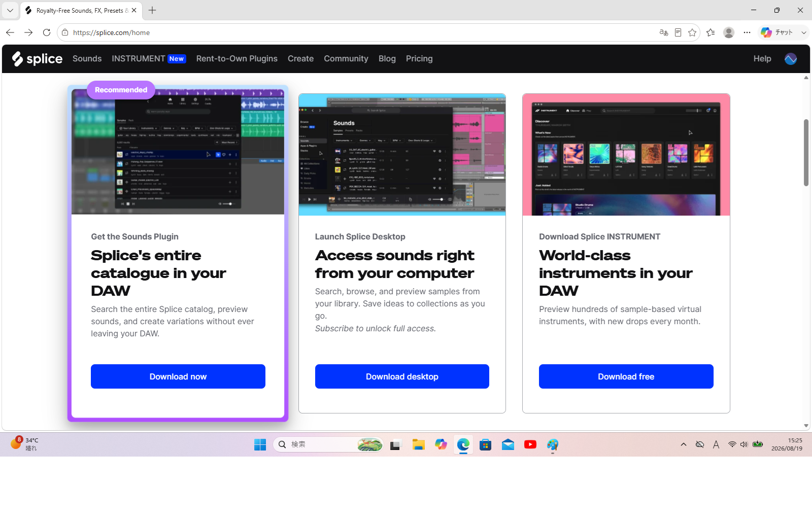
Task: Click the scrollbar up arrow
Action: pyautogui.click(x=806, y=78)
